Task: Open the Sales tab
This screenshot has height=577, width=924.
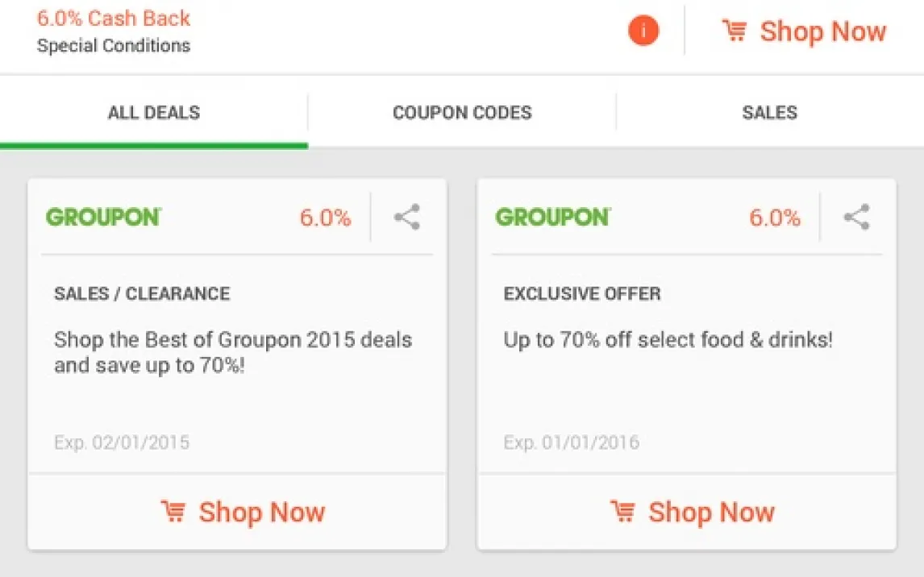Action: (769, 113)
